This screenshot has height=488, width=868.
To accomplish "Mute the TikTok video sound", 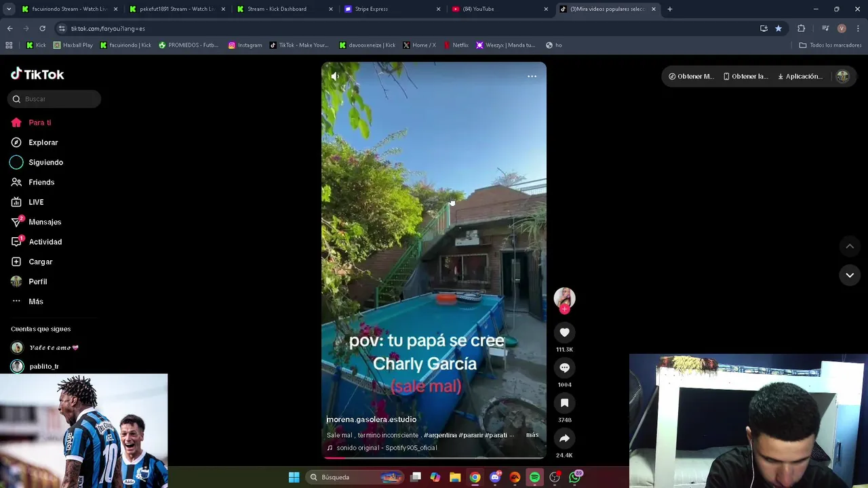I will tap(334, 77).
